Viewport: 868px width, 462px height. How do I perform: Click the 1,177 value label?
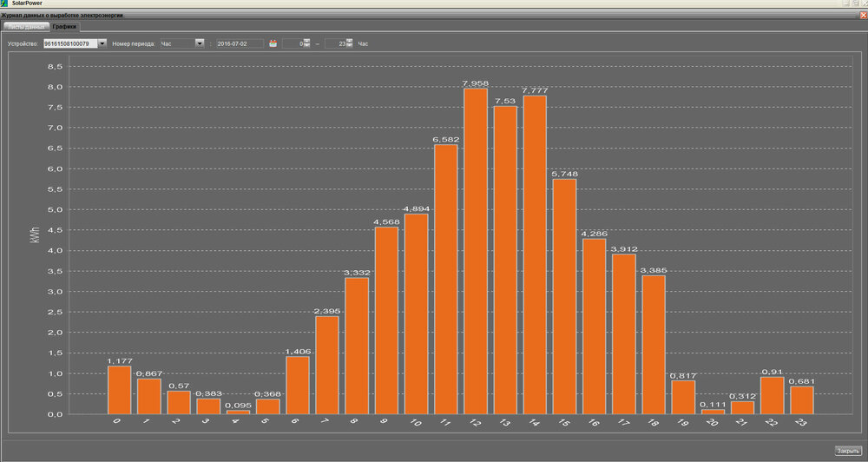(120, 361)
